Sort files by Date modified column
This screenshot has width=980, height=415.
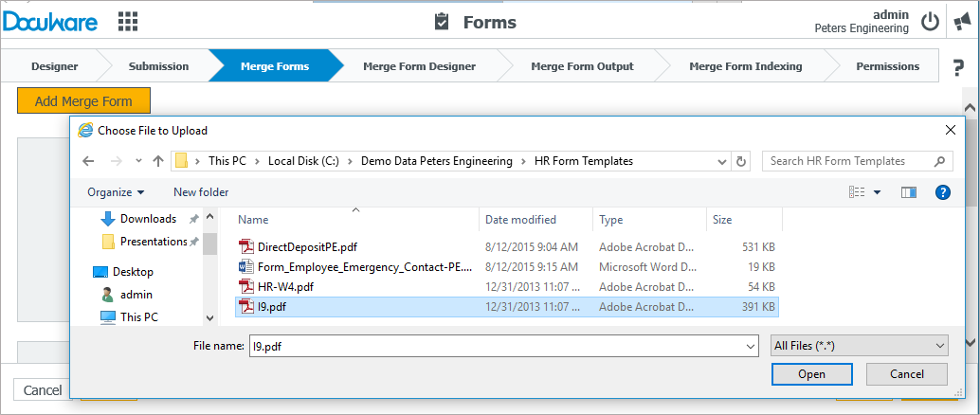pos(520,220)
